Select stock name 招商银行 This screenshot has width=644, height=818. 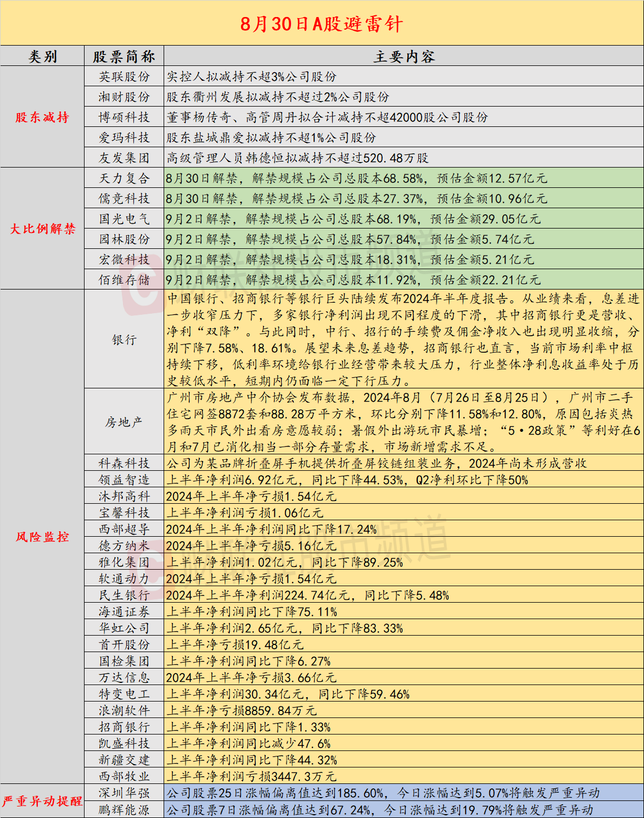click(124, 727)
